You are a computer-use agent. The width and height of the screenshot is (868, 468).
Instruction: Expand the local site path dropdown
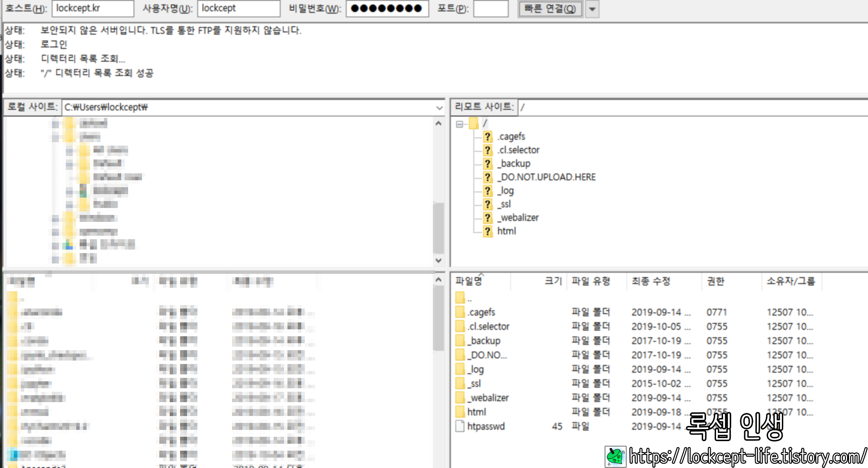(439, 107)
